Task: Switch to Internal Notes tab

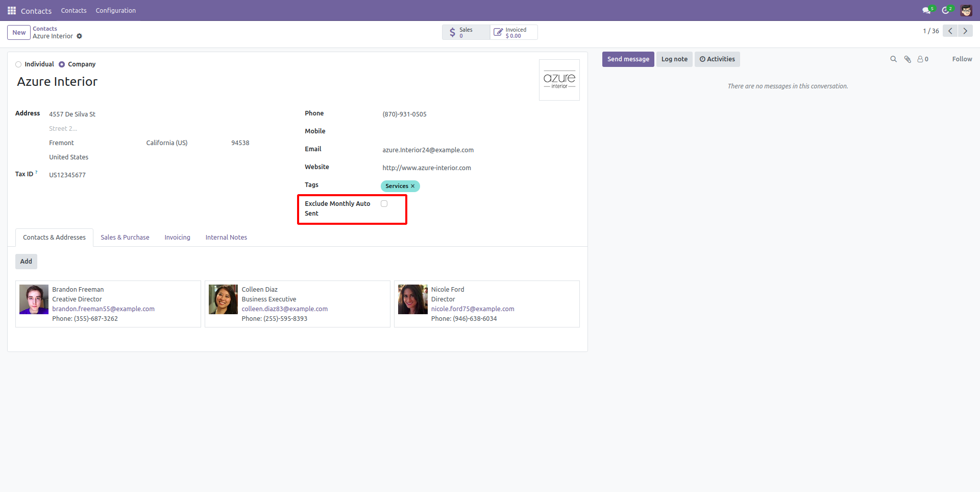Action: coord(226,238)
